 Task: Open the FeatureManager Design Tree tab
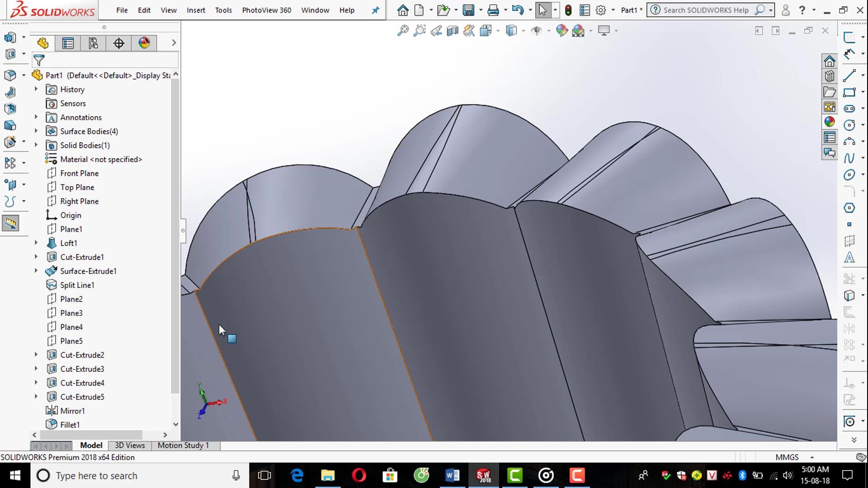[43, 43]
